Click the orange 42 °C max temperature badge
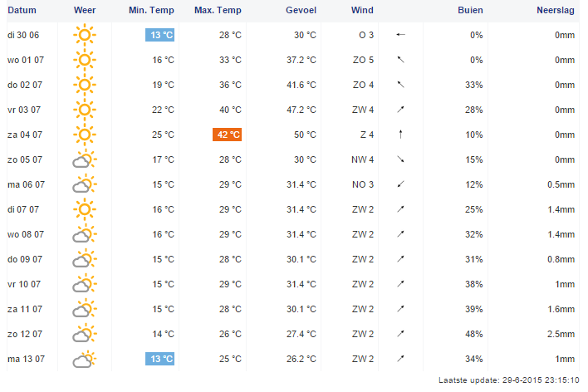The image size is (588, 392). click(227, 135)
